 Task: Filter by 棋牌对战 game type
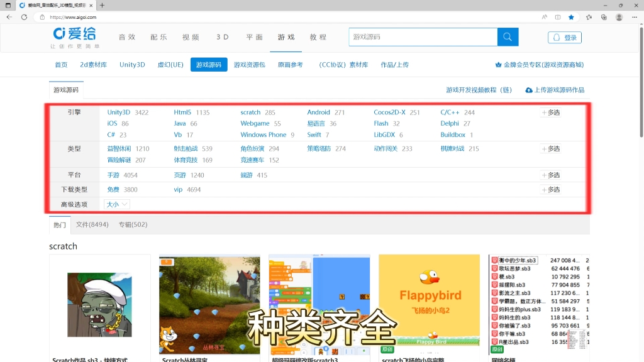452,148
